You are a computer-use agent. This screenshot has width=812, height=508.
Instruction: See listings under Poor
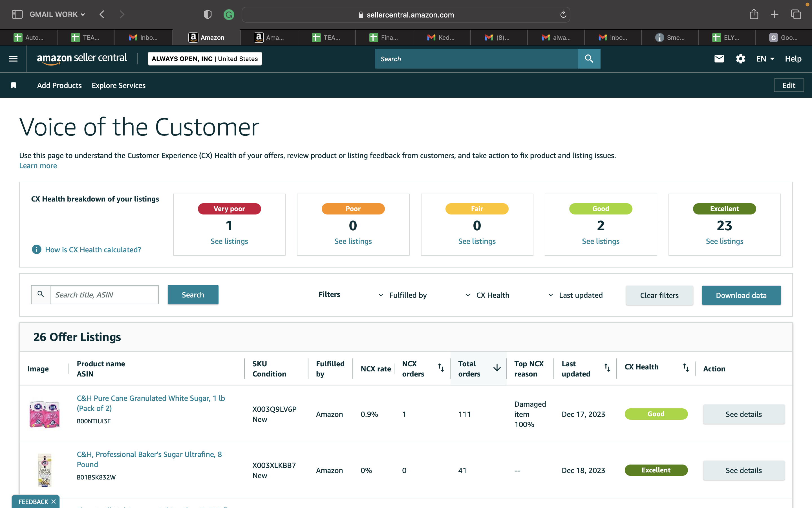tap(353, 241)
